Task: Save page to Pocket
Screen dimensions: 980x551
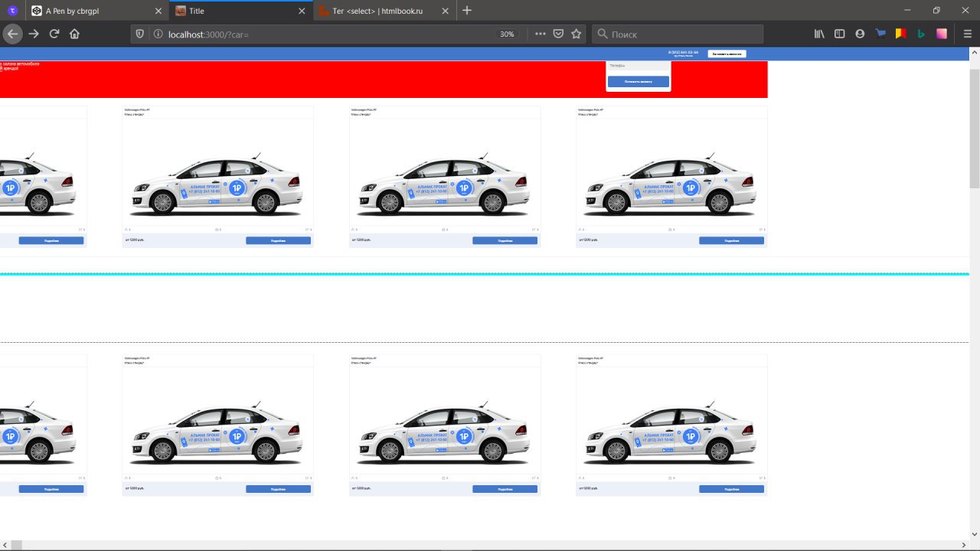Action: coord(559,34)
